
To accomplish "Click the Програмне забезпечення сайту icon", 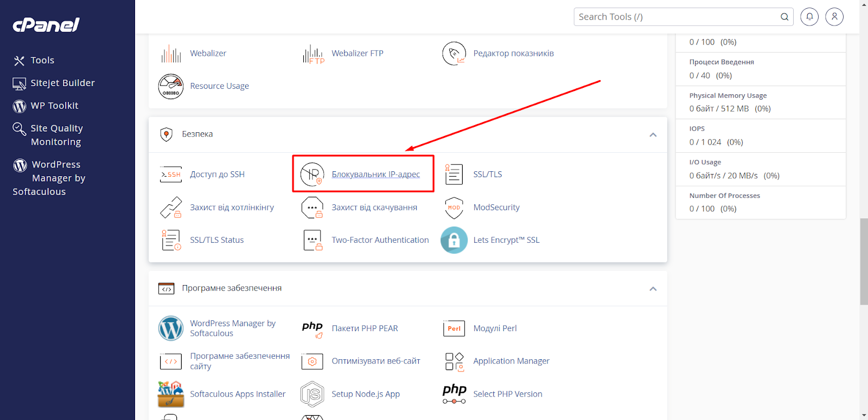I will pyautogui.click(x=171, y=361).
